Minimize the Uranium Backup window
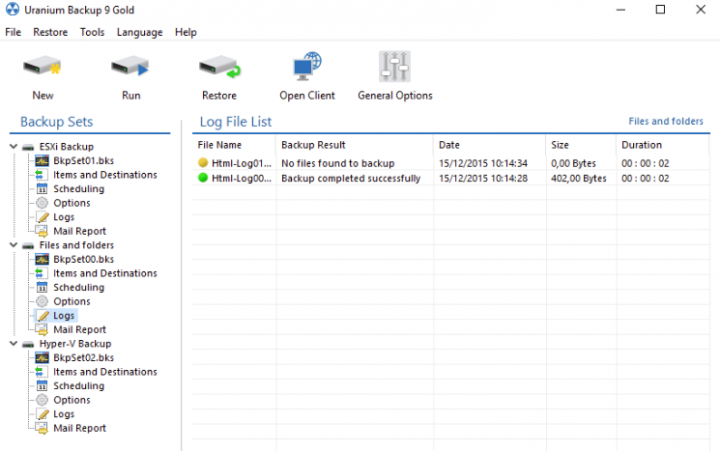 click(x=621, y=10)
